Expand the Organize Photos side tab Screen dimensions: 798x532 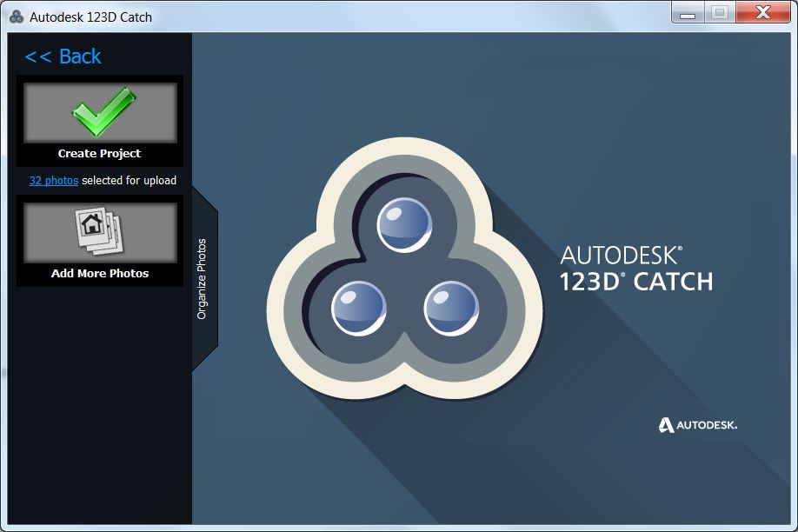tap(204, 278)
